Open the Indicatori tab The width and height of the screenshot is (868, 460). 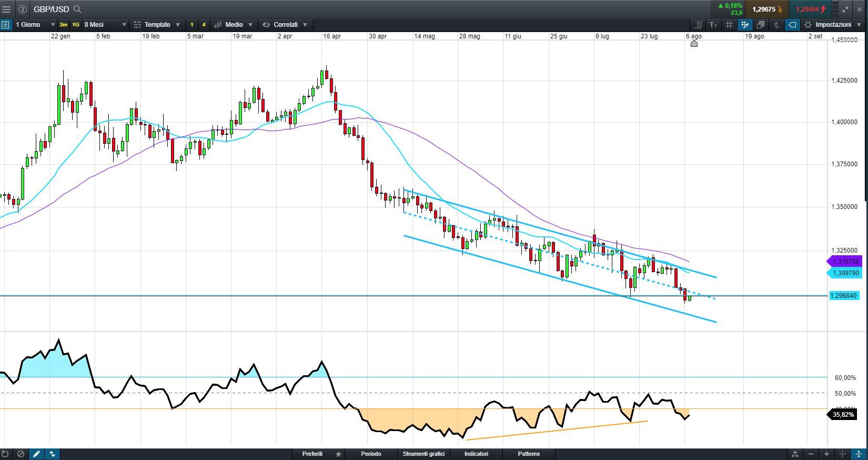pyautogui.click(x=476, y=454)
